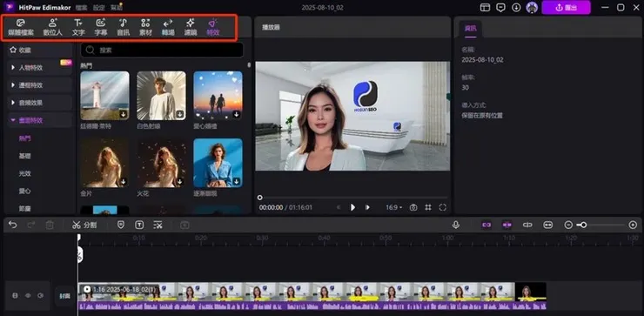
Task: Enter fullscreen preview
Action: click(x=443, y=207)
